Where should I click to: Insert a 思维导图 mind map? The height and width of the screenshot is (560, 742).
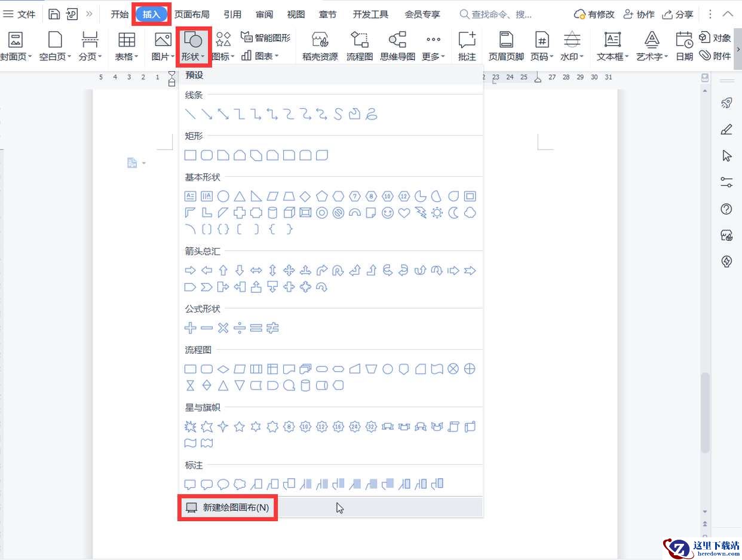398,47
